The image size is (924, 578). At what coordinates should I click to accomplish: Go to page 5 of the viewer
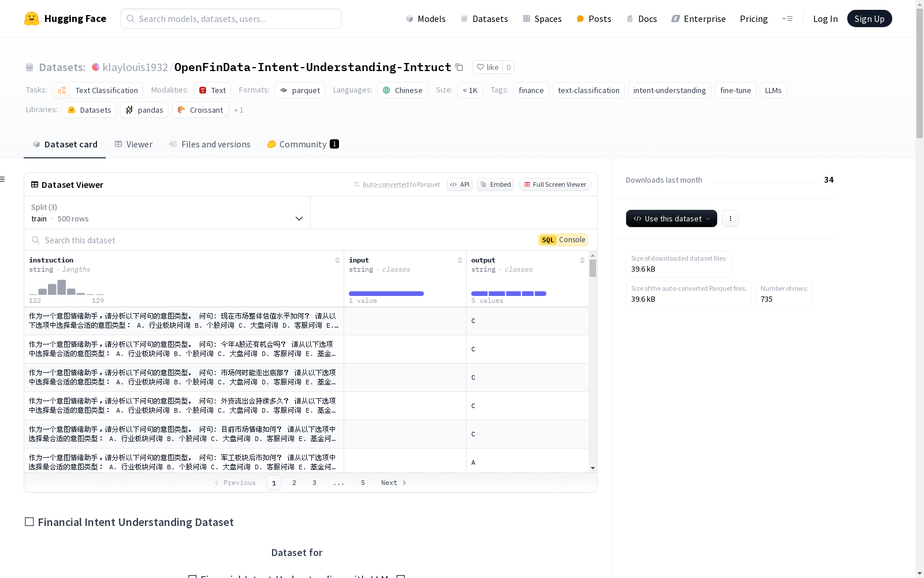(363, 483)
